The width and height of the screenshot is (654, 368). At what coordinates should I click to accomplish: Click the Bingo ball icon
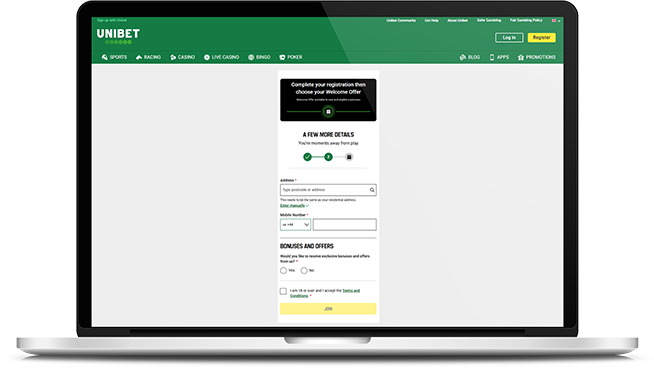[x=251, y=57]
